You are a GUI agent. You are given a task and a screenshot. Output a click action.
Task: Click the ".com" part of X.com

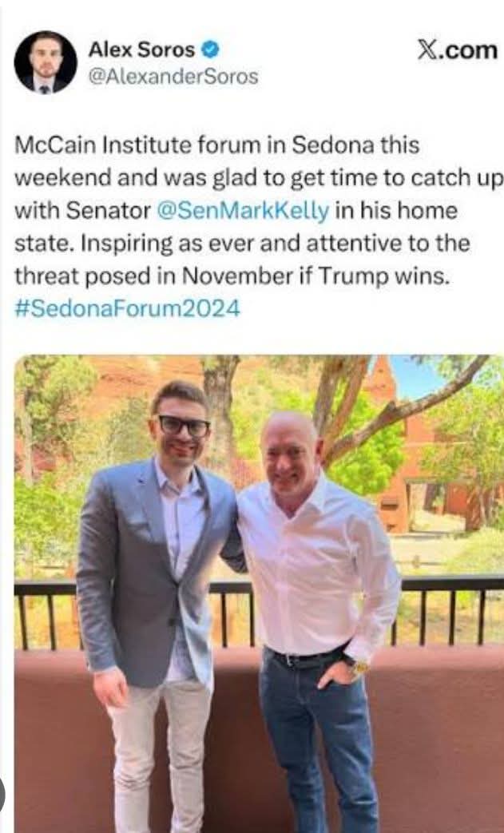coord(468,50)
